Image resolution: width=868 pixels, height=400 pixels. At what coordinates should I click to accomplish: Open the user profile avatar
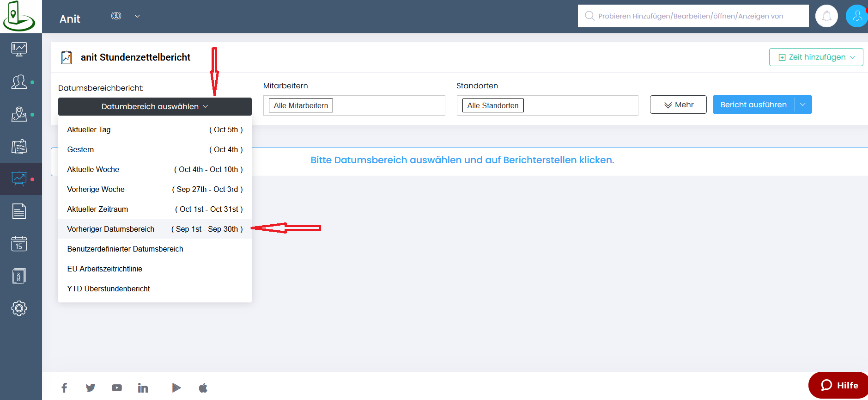(x=857, y=16)
